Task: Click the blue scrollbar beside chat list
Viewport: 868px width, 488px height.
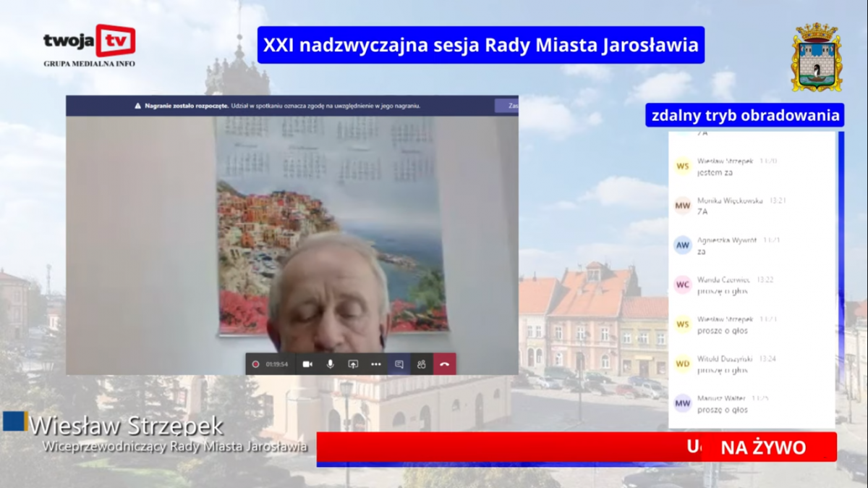Action: point(841,279)
